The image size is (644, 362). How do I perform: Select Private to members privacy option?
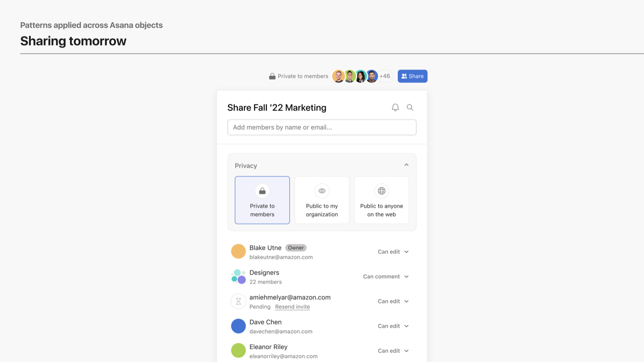[x=262, y=200]
